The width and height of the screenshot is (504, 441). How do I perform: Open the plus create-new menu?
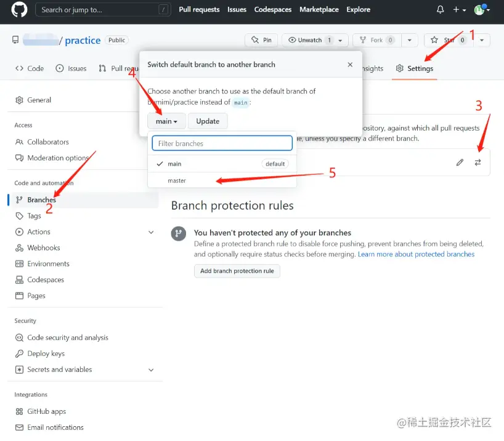[459, 10]
